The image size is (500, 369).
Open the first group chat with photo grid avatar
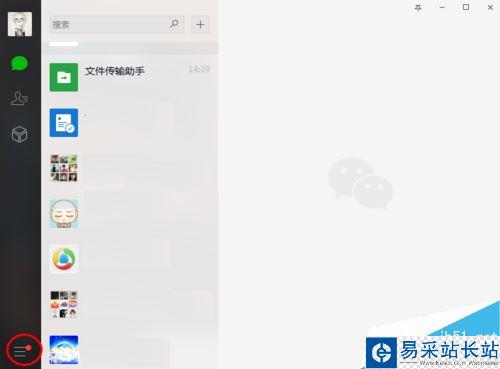click(130, 168)
